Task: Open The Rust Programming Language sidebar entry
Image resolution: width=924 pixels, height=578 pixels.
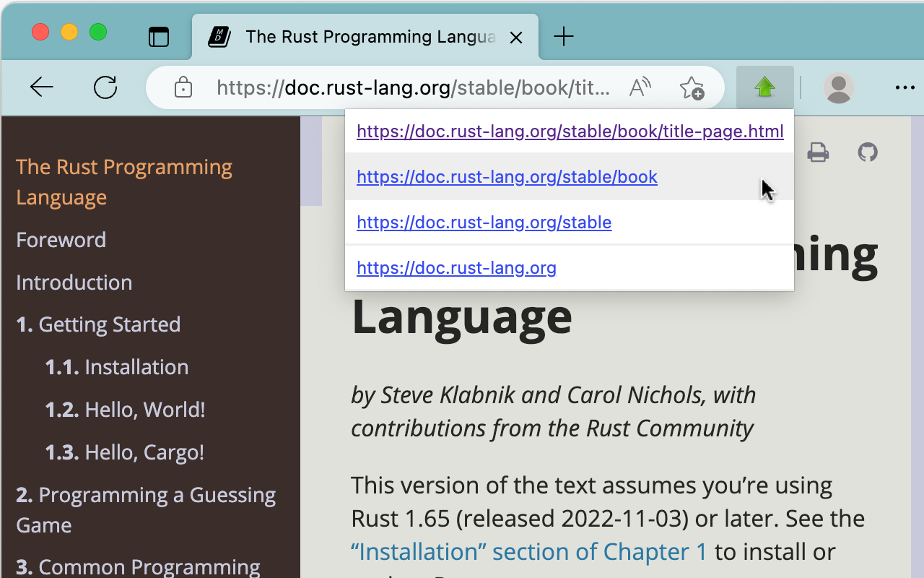Action: coord(124,182)
